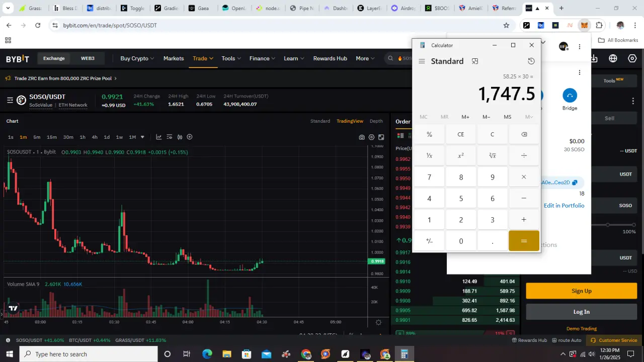This screenshot has height=362, width=644.
Task: Open the Bybit language globe icon
Action: click(613, 58)
